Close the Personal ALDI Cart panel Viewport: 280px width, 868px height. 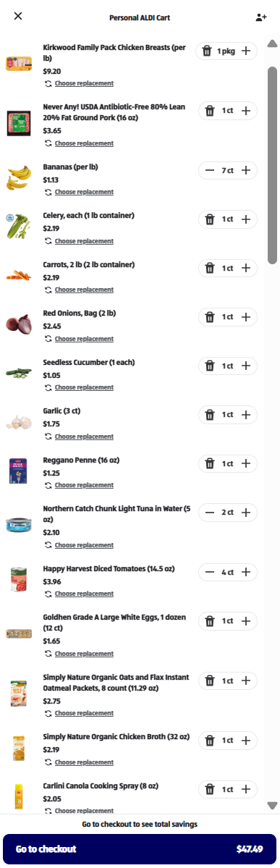click(x=18, y=16)
